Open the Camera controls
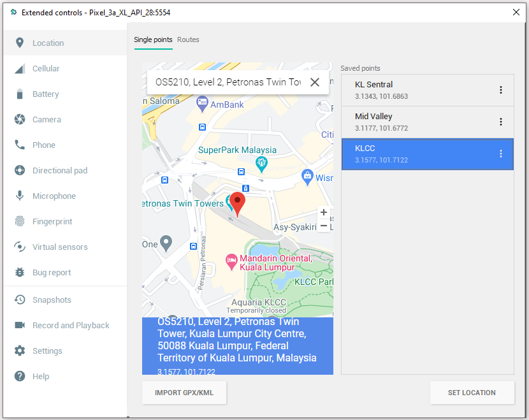 point(47,120)
